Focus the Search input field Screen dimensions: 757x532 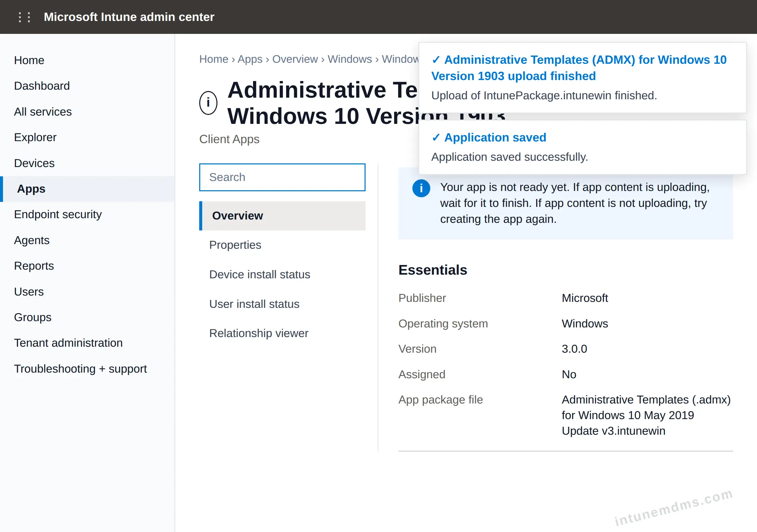pyautogui.click(x=282, y=177)
